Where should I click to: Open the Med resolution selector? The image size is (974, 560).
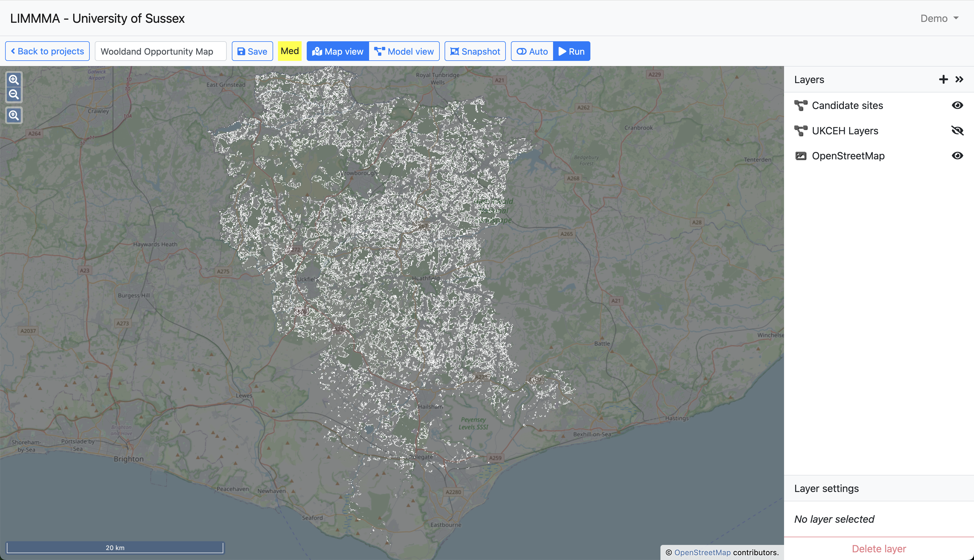(289, 51)
